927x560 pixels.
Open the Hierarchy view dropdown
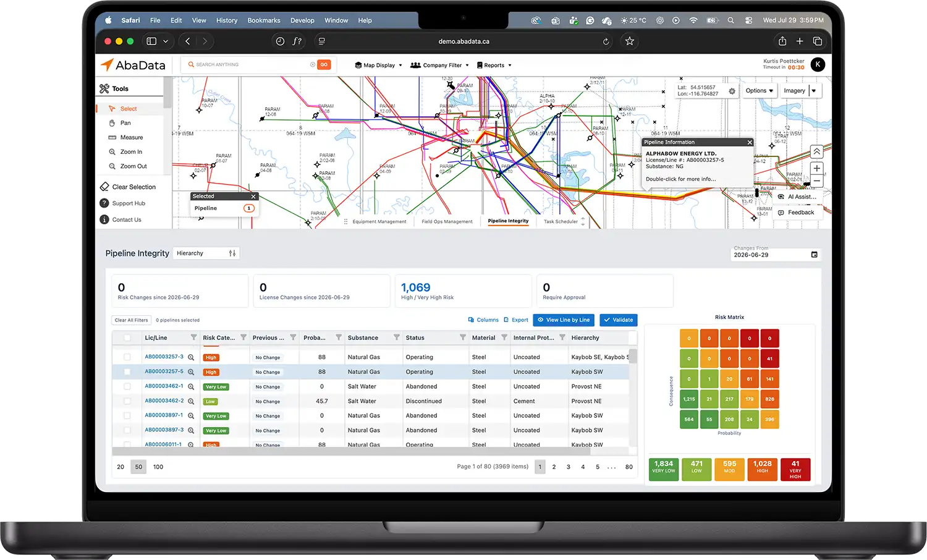pyautogui.click(x=206, y=253)
